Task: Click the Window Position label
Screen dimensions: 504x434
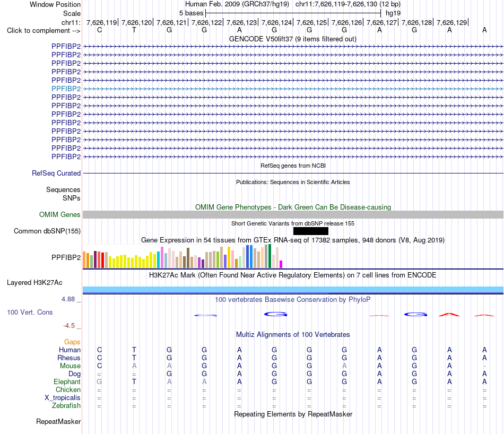Action: pyautogui.click(x=55, y=4)
